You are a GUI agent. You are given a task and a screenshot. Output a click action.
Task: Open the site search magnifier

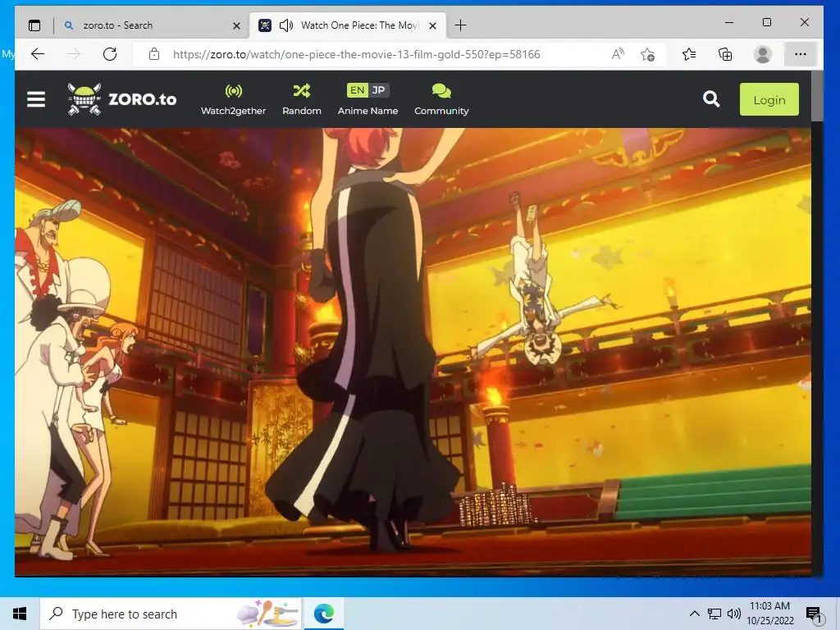point(711,99)
